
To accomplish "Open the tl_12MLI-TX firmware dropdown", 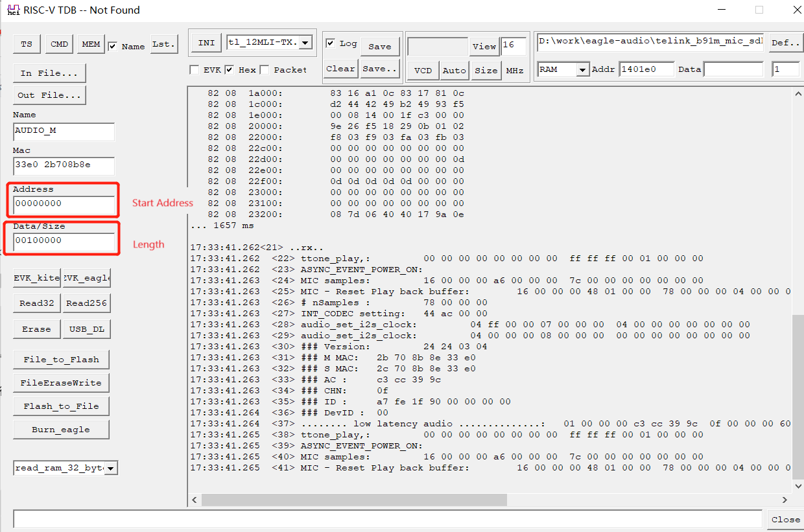I will [304, 42].
